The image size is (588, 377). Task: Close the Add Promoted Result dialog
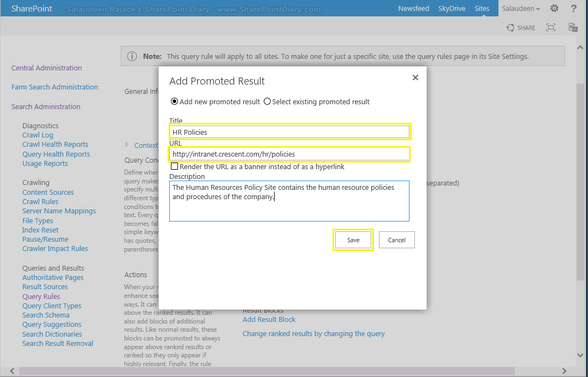coord(415,77)
